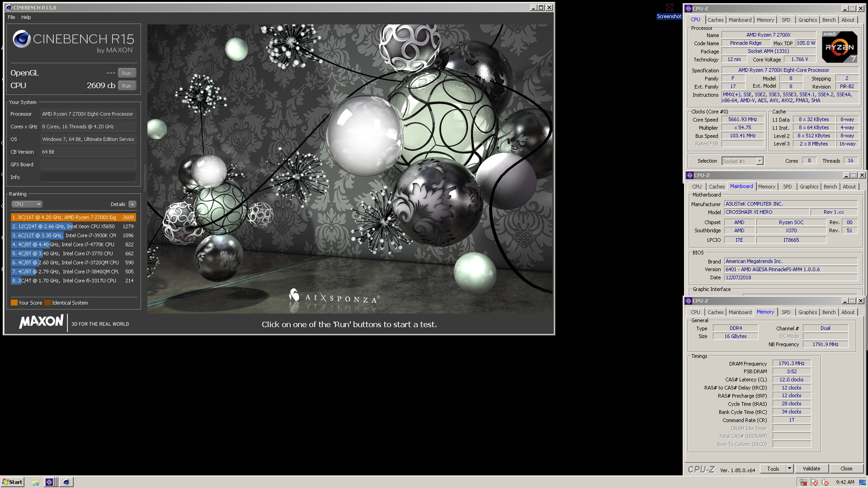Image resolution: width=868 pixels, height=488 pixels.
Task: Click the Bus Speed 103.41 MHz value
Action: click(x=742, y=136)
